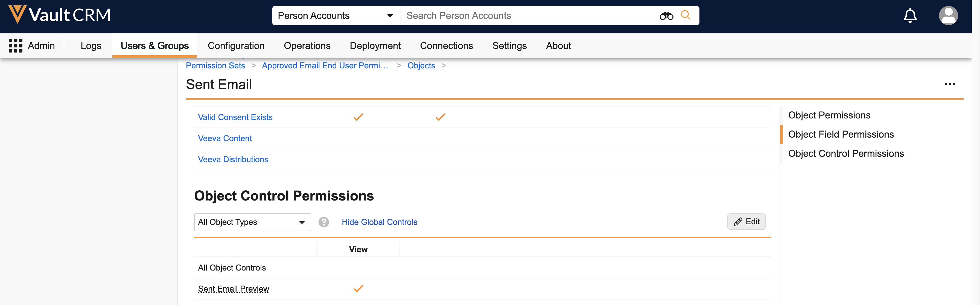Click the Search Person Accounts field
Screen dimensions: 980x305
click(x=529, y=16)
